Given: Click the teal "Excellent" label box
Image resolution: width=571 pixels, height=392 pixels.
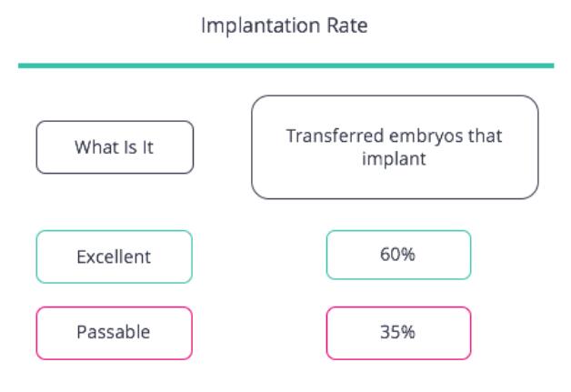Looking at the screenshot, I should point(114,256).
